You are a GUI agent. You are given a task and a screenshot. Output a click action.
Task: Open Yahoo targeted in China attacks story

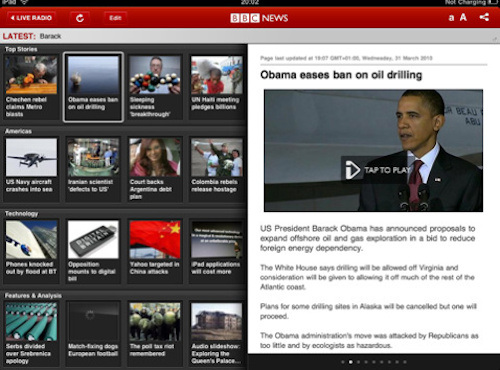tap(155, 251)
